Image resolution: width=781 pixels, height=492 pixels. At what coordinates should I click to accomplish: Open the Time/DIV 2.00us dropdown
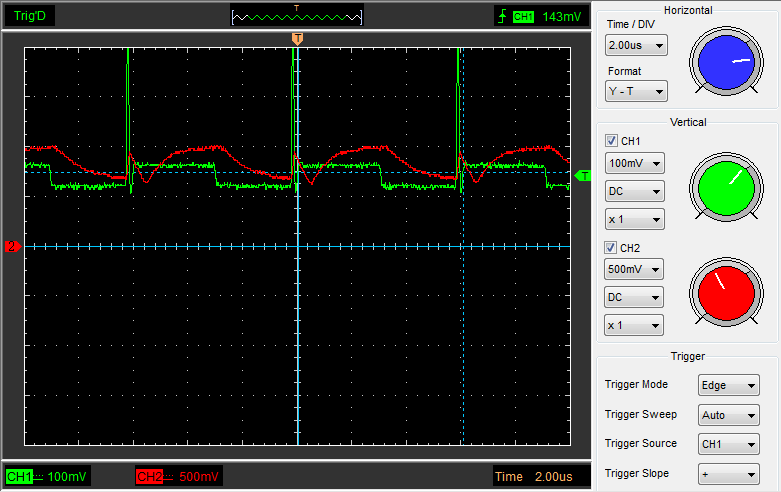point(636,46)
